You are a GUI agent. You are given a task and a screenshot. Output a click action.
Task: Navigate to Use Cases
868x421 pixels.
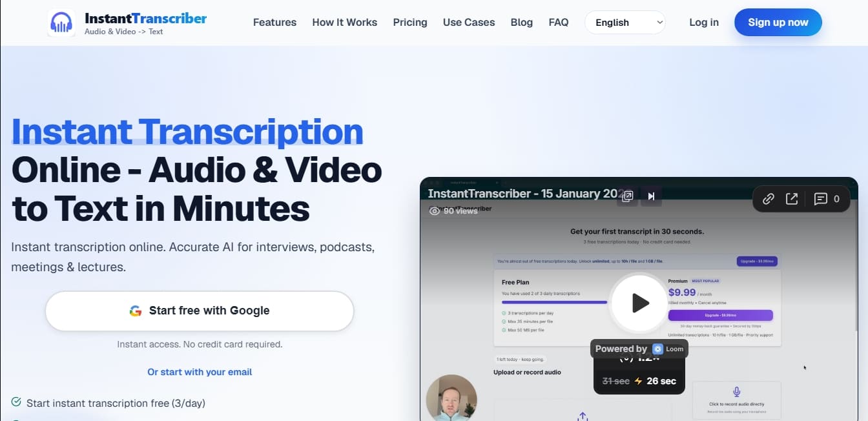click(x=469, y=23)
